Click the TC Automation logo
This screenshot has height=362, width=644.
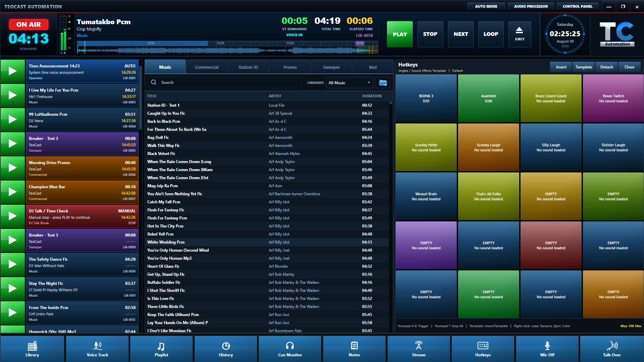[617, 34]
